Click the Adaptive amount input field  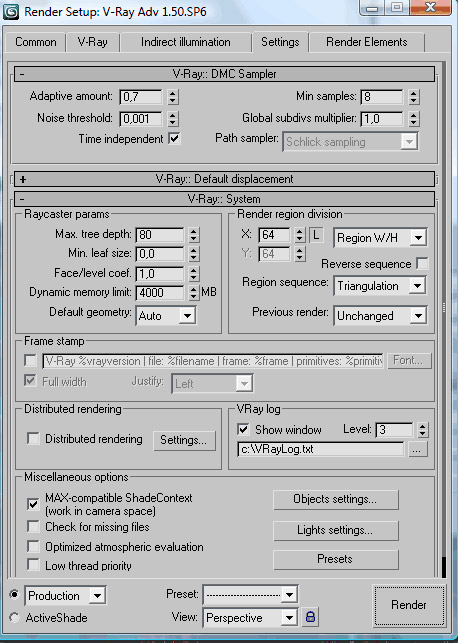141,97
